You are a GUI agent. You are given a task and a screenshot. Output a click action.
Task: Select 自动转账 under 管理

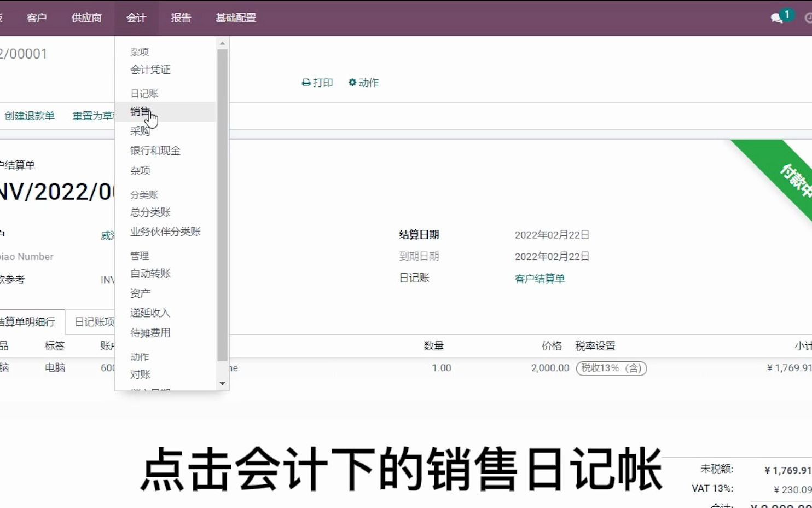[150, 273]
